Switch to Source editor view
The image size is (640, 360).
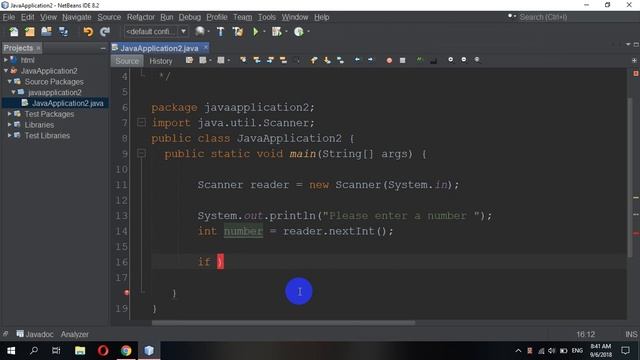click(x=127, y=61)
